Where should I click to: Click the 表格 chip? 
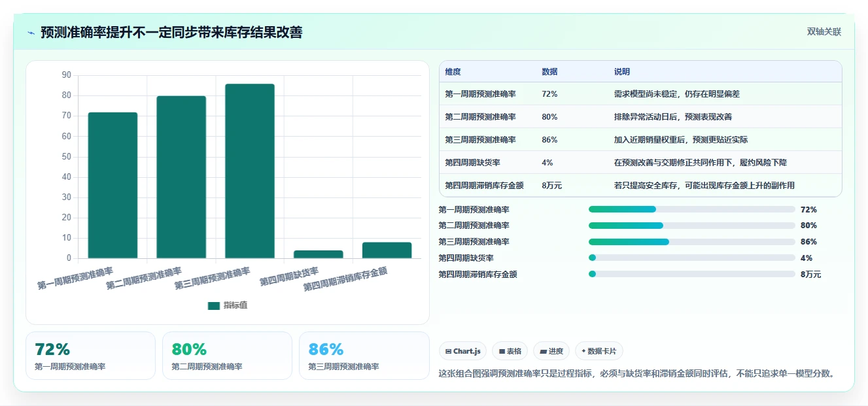(x=510, y=351)
